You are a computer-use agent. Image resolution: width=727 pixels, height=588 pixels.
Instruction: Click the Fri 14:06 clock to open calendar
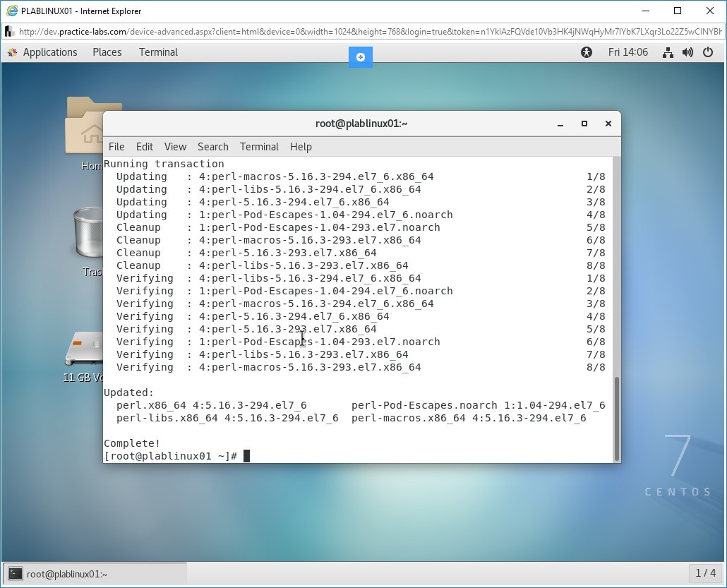pyautogui.click(x=627, y=52)
